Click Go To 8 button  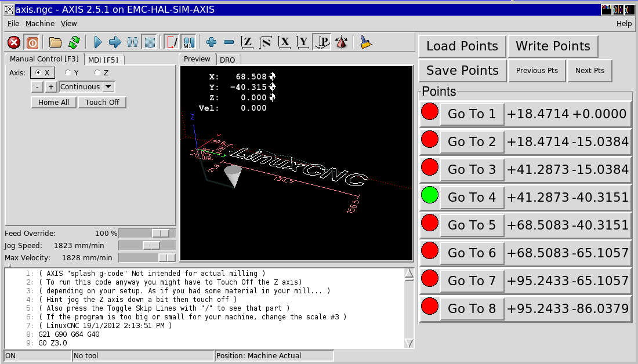(472, 309)
